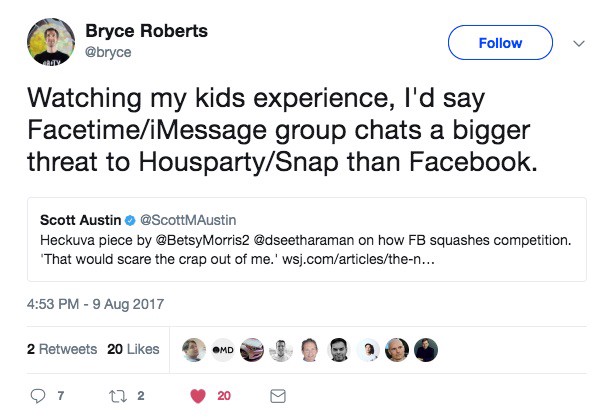The height and width of the screenshot is (418, 613).
Task: Click Scott Austin's verified badge
Action: pos(129,219)
